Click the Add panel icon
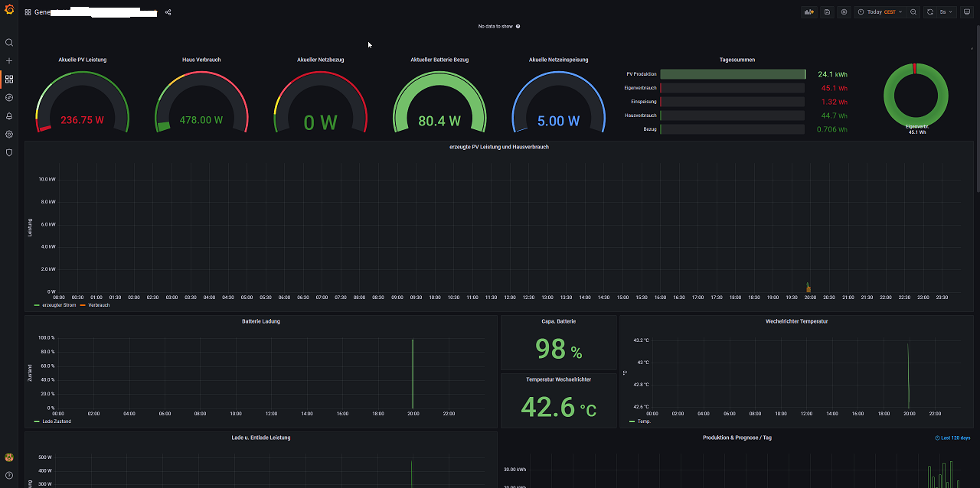Screen dimensions: 980x488 pos(809,12)
